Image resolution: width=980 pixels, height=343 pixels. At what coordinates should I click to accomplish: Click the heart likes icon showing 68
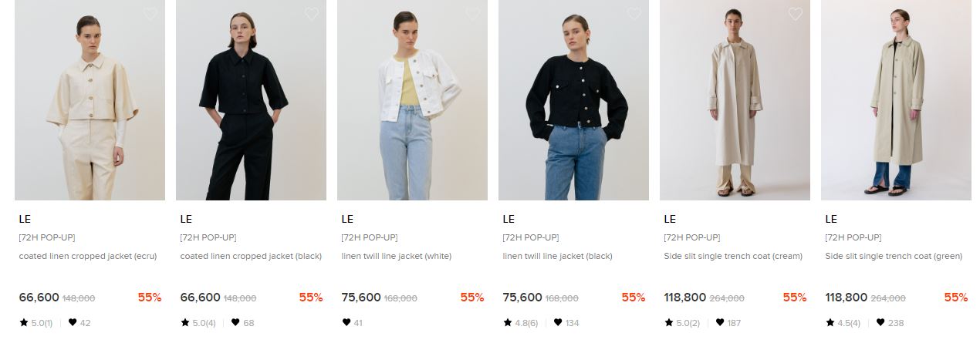pos(235,322)
